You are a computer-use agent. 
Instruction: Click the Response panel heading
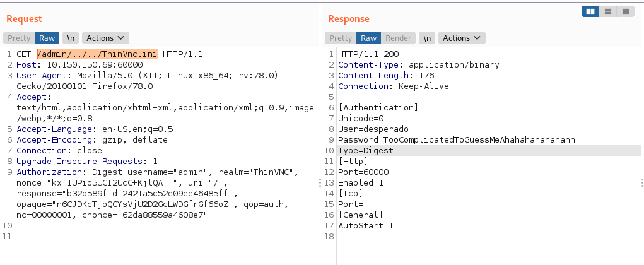[349, 19]
